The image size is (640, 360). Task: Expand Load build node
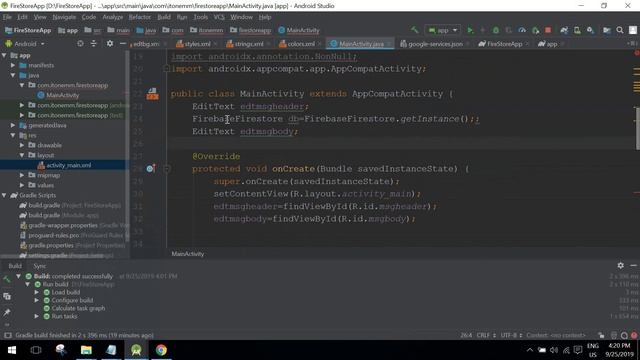pos(36,292)
